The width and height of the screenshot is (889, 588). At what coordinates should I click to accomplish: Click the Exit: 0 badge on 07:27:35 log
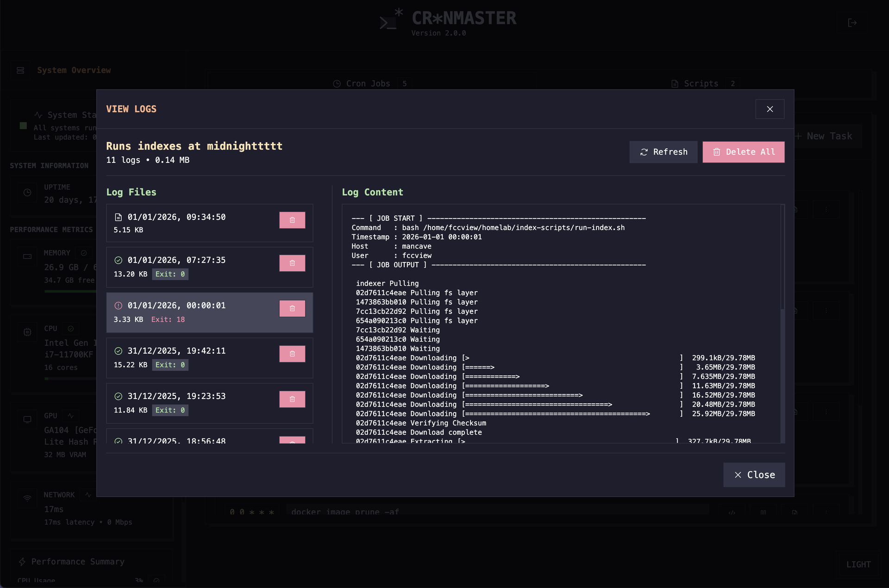coord(170,274)
